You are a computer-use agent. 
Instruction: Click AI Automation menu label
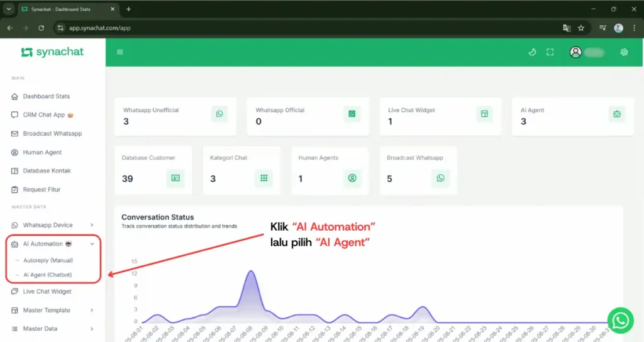coord(43,244)
